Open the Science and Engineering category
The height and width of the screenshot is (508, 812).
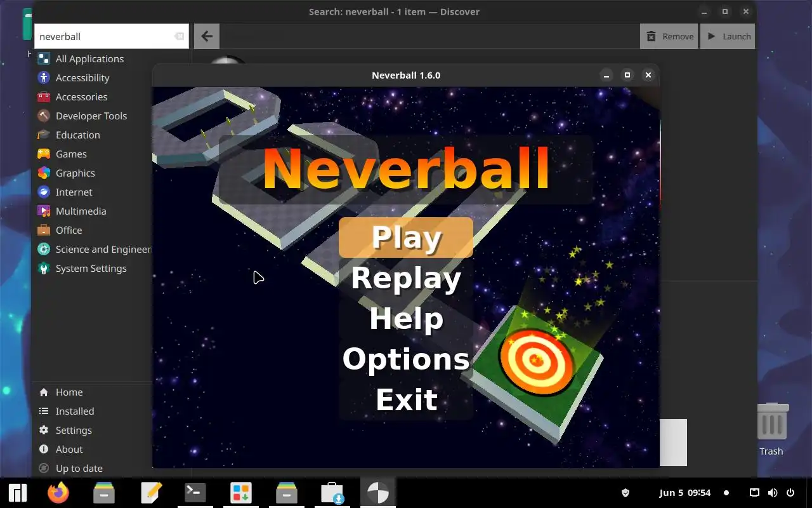tap(95, 249)
